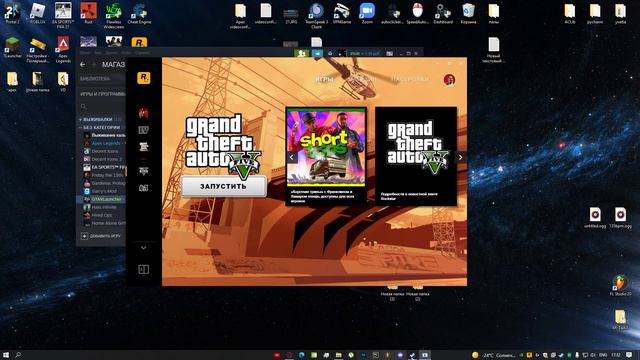Open the Portal 2 desktop shortcut
The image size is (640, 360).
pos(12,13)
